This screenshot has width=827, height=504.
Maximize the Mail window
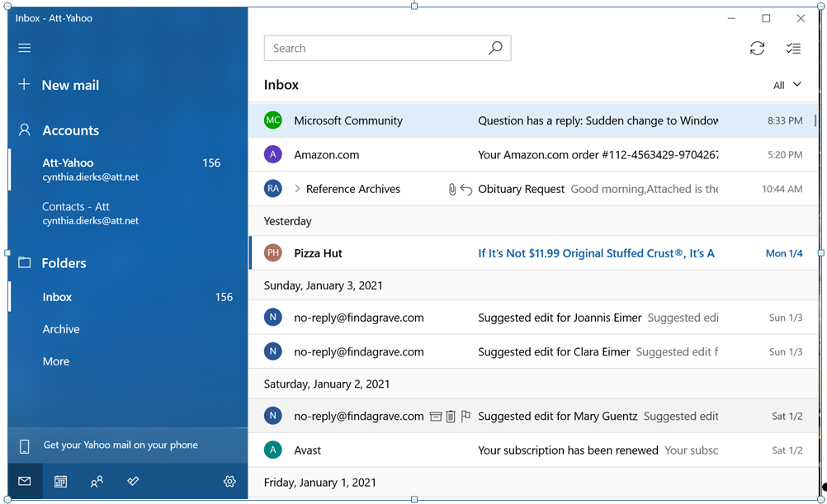coord(766,18)
